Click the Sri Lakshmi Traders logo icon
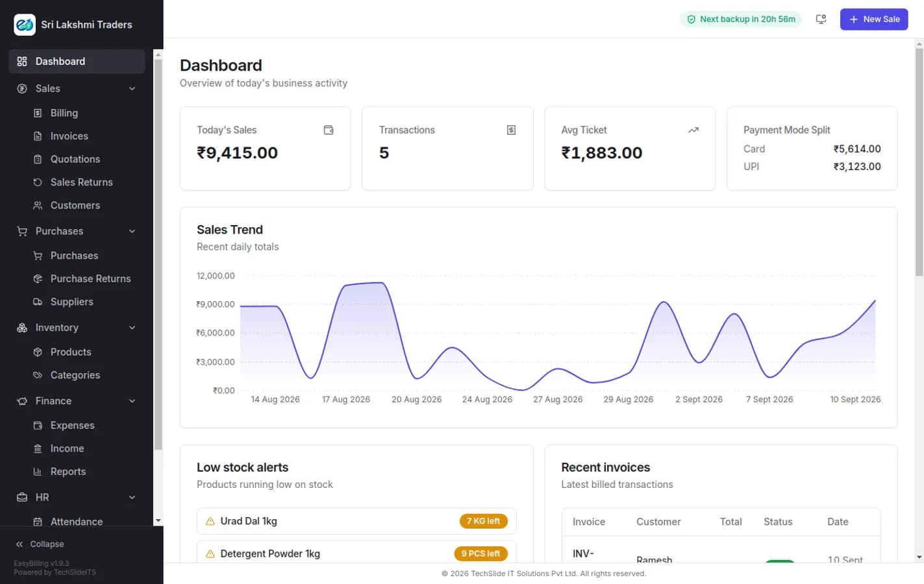The image size is (924, 584). [25, 25]
